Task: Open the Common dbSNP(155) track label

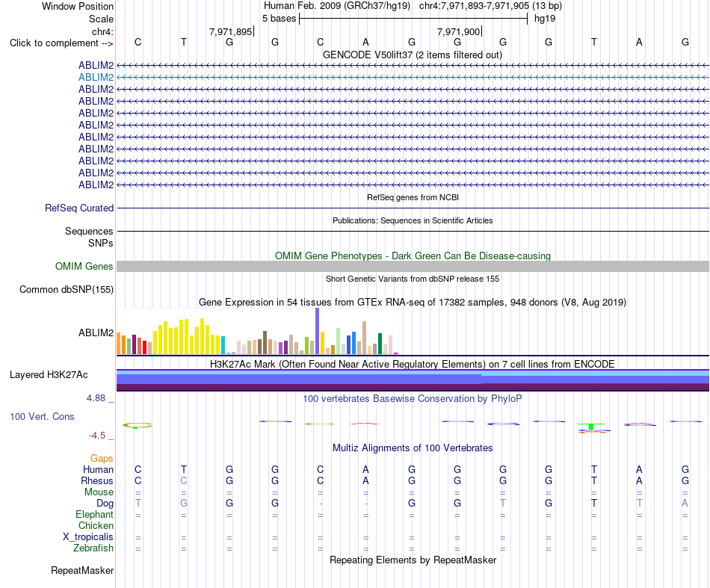Action: (x=66, y=290)
